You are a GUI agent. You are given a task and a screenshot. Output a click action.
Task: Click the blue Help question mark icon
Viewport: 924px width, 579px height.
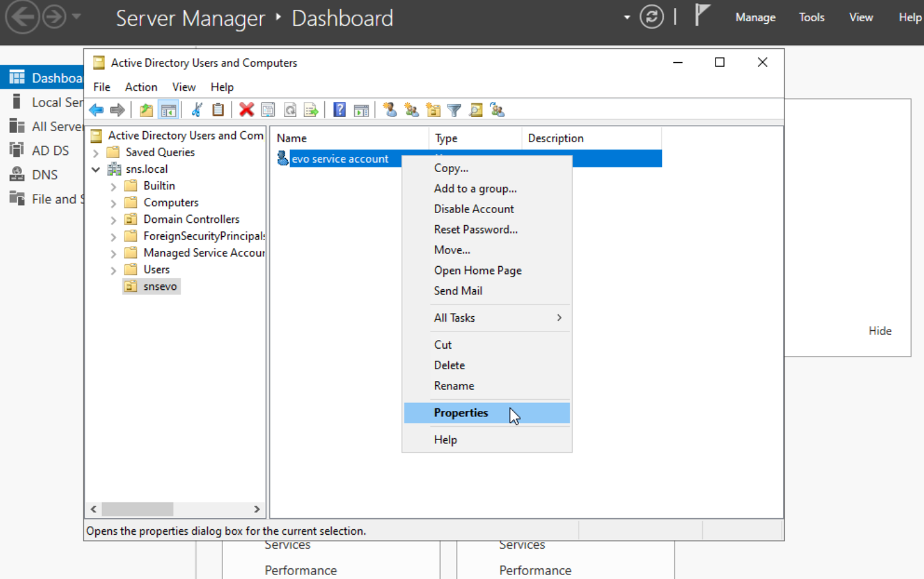[340, 110]
